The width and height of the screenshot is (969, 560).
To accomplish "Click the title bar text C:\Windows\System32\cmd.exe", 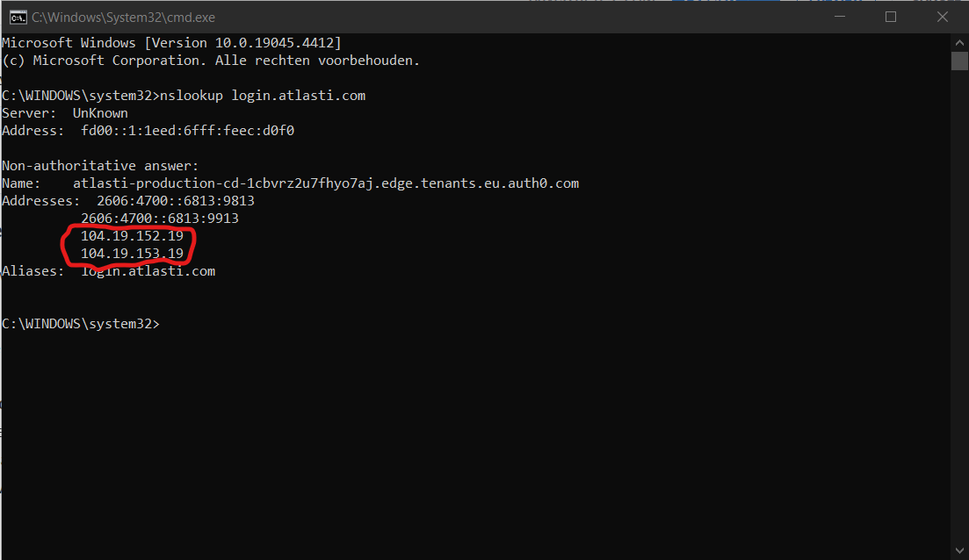I will point(124,18).
